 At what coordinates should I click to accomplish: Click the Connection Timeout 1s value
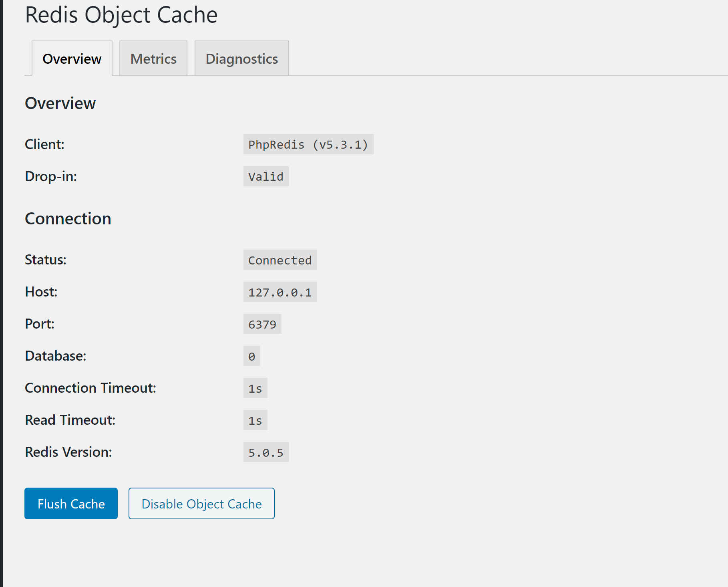[255, 388]
